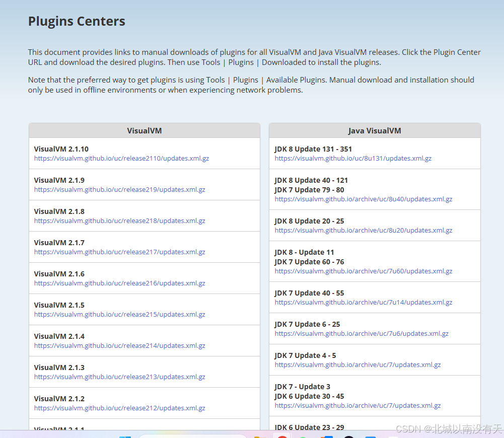
Task: Click the JDK 8 Update 20 - 25 label
Action: 309,221
